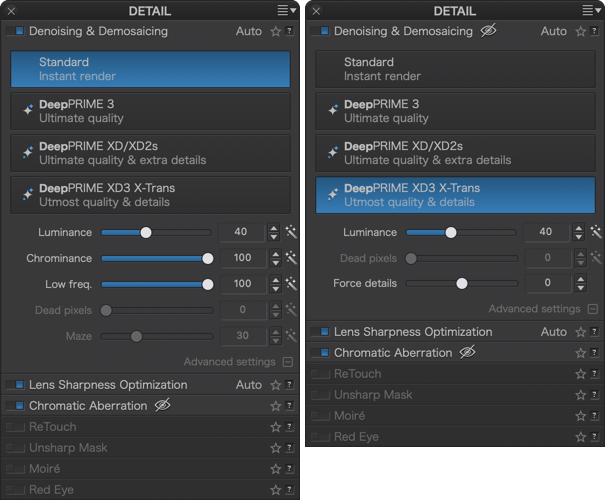Image resolution: width=605 pixels, height=500 pixels.
Task: Click hidden-eye icon beside Denoising in right panel
Action: click(488, 30)
